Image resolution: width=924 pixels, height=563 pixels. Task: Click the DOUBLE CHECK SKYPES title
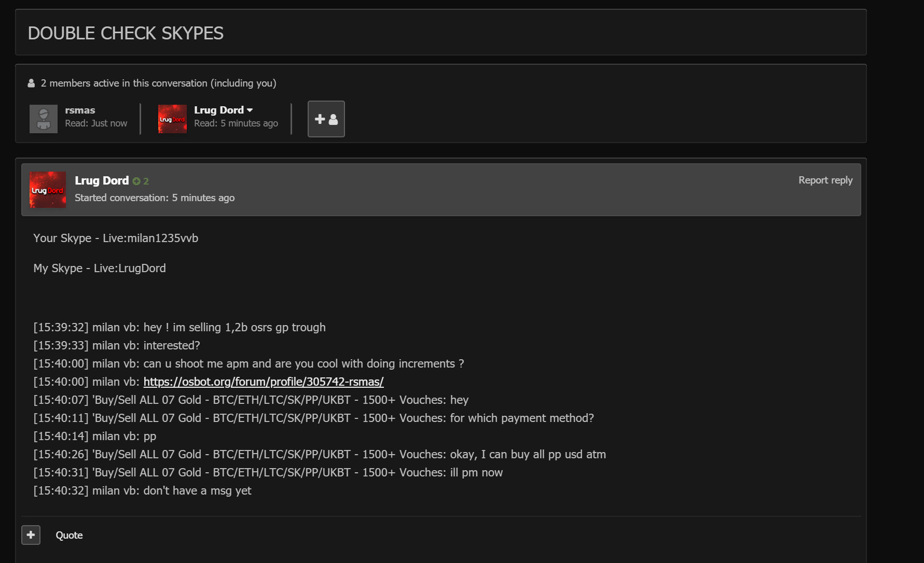click(x=126, y=33)
